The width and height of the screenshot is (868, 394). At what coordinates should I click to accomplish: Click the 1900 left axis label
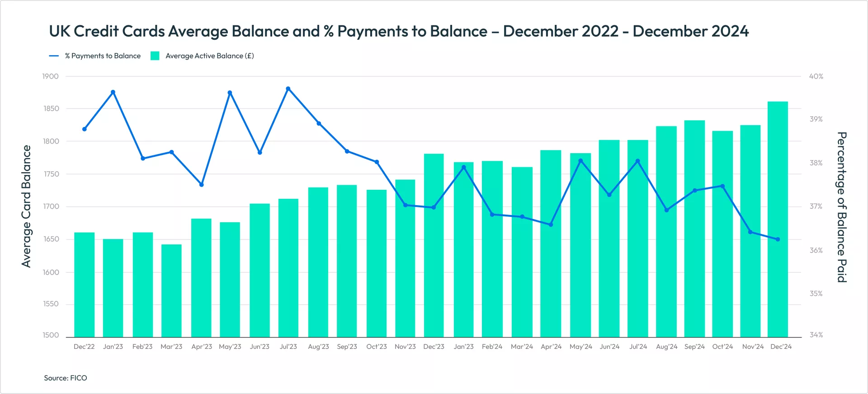[x=51, y=76]
